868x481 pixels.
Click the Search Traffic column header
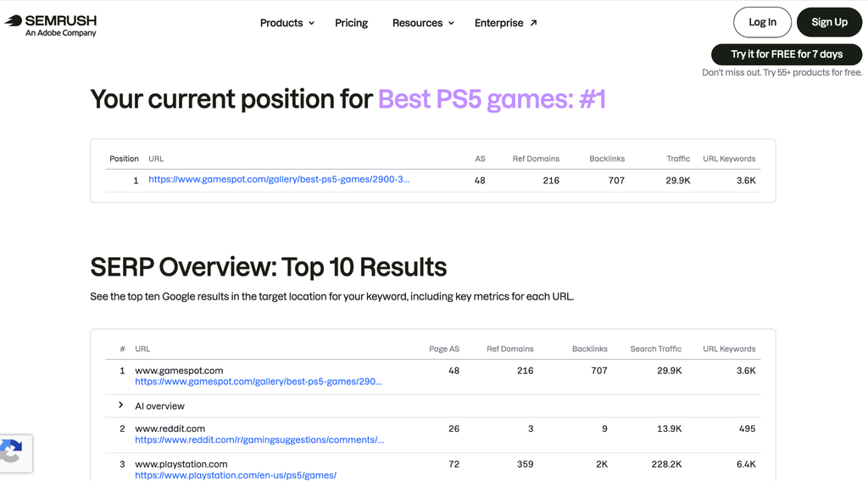(x=655, y=349)
